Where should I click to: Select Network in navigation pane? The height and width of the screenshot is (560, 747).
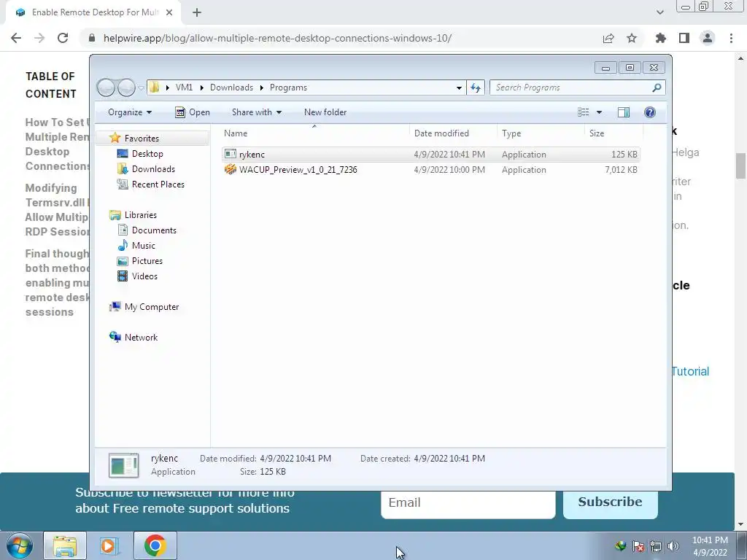tap(141, 337)
